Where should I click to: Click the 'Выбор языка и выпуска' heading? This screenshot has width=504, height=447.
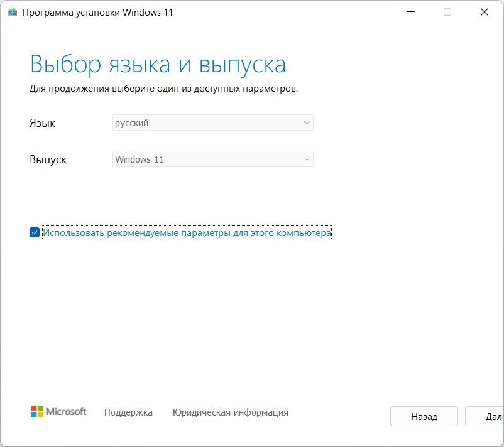[x=158, y=65]
